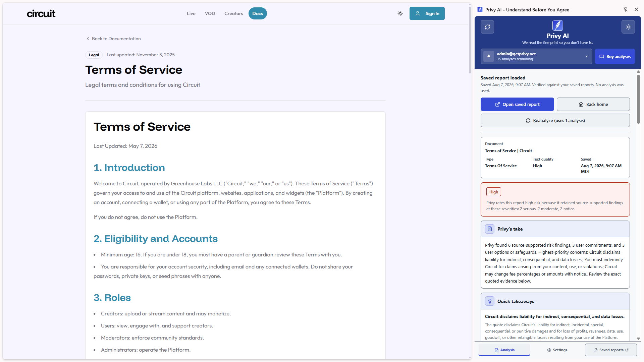Select the Docs nav pill
Screen dimensions: 644x362
pyautogui.click(x=258, y=13)
